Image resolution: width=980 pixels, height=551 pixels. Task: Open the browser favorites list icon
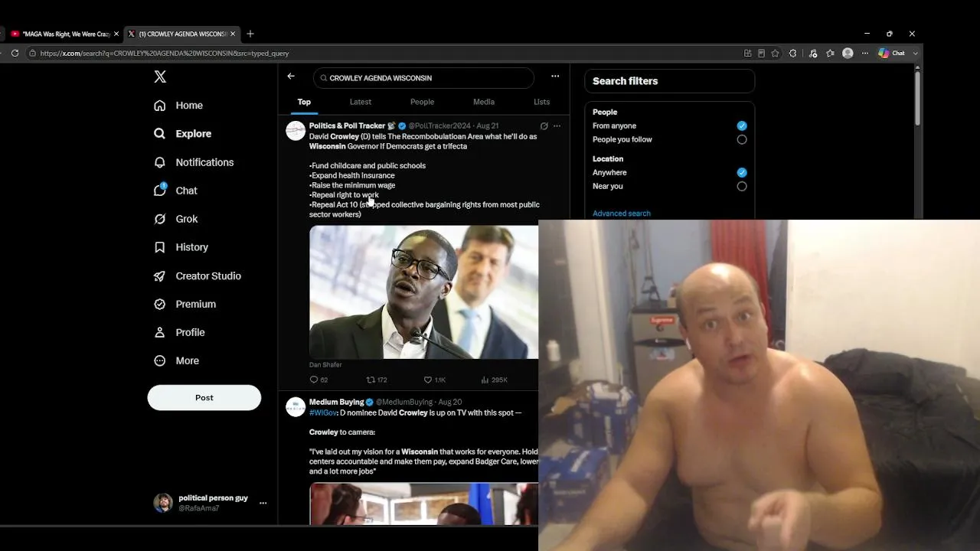coord(830,54)
